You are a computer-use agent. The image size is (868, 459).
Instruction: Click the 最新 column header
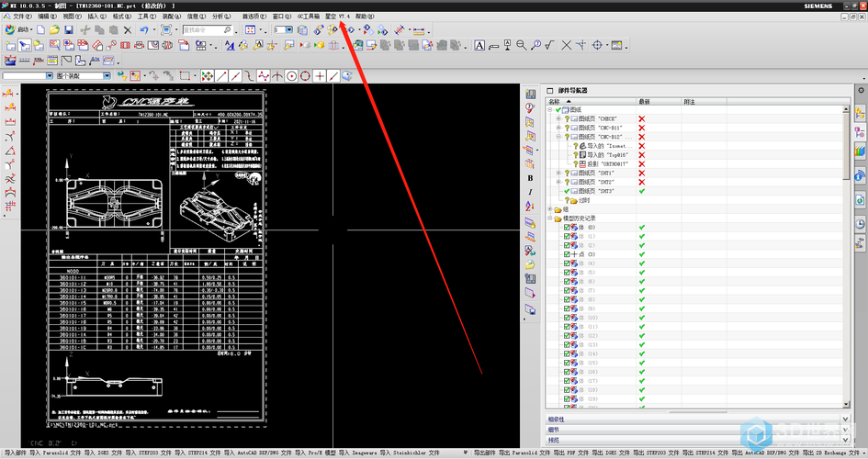click(x=659, y=102)
